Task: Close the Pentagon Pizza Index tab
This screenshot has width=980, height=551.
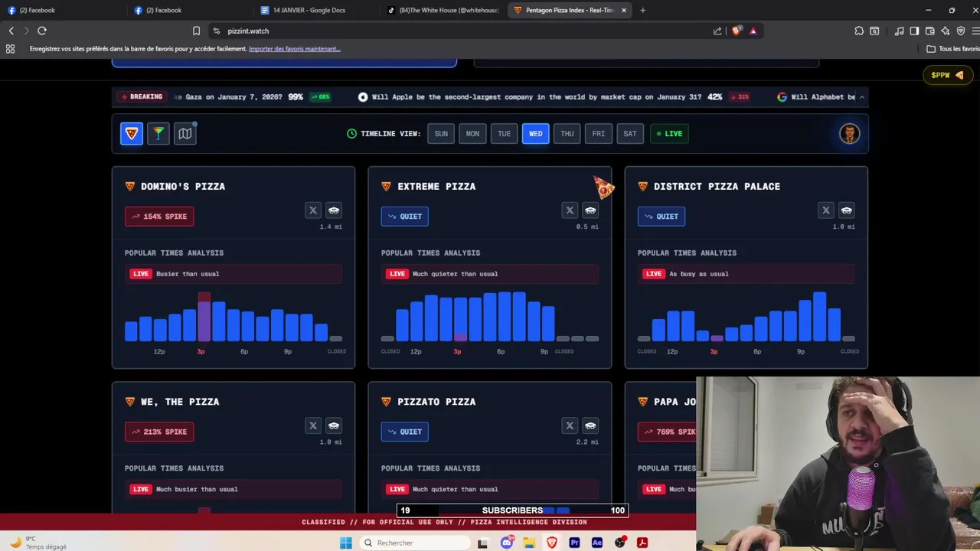Action: 624,10
